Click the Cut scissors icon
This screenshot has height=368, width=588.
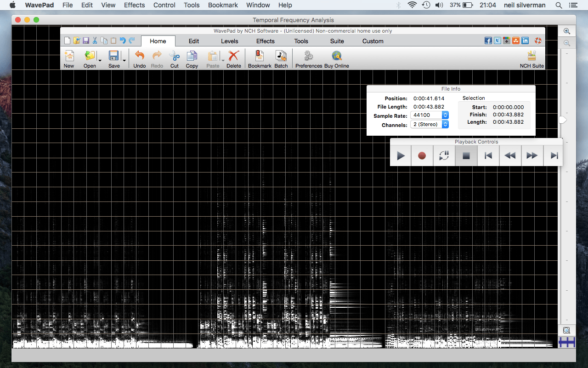175,57
